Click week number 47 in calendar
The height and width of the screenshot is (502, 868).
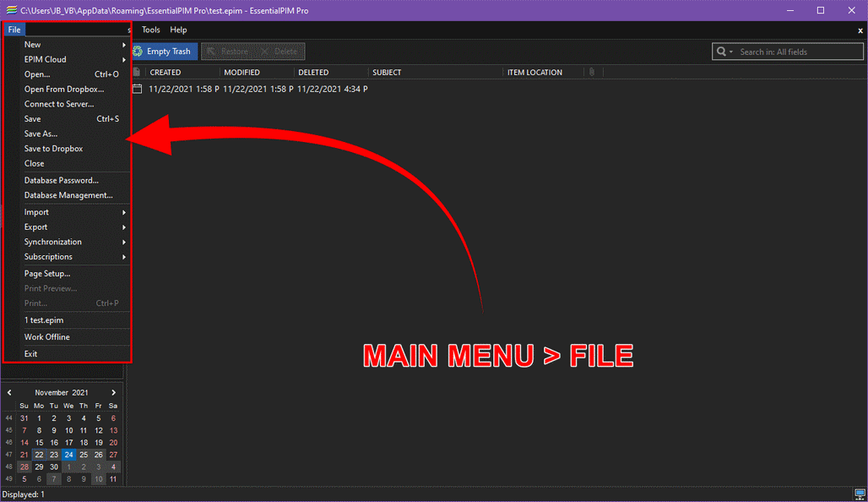(8, 455)
